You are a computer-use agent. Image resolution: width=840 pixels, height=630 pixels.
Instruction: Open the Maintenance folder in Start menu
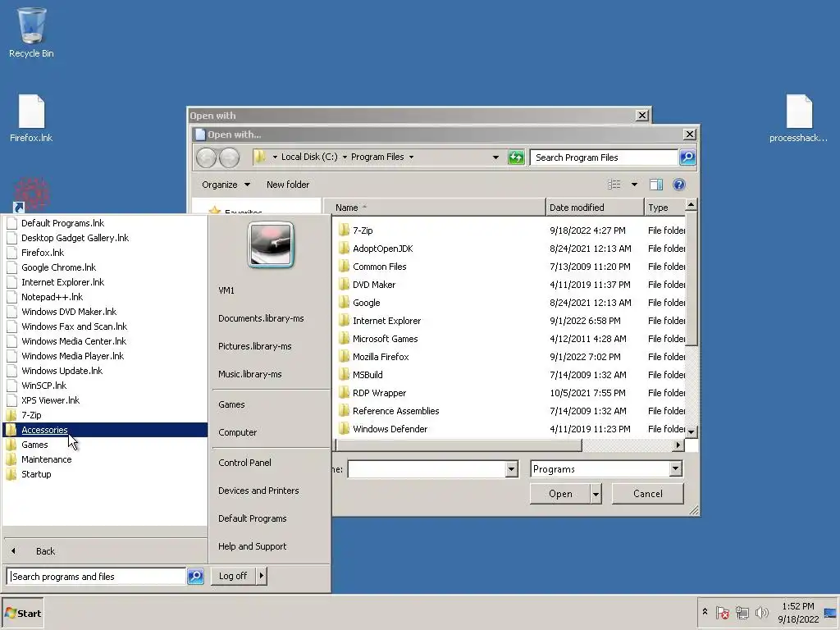coord(46,459)
